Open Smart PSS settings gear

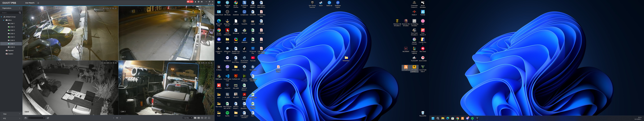pyautogui.click(x=198, y=2)
